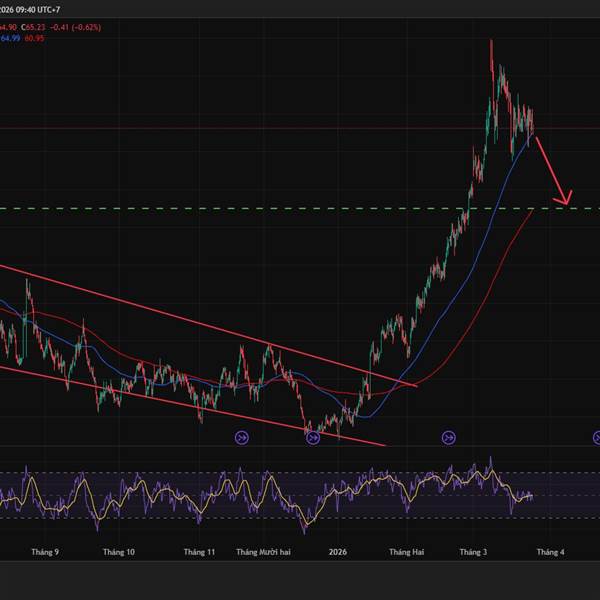Image resolution: width=600 pixels, height=600 pixels.
Task: Click the red arrowhead tip at the dashed line
Action: tap(568, 204)
